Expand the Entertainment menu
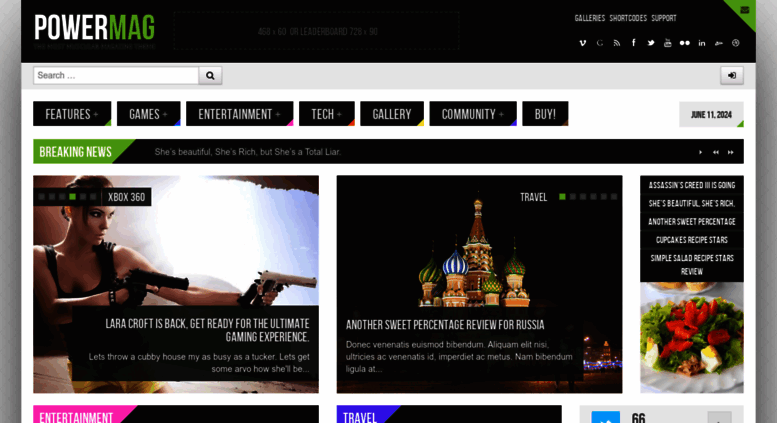Image resolution: width=777 pixels, height=423 pixels. (x=239, y=114)
